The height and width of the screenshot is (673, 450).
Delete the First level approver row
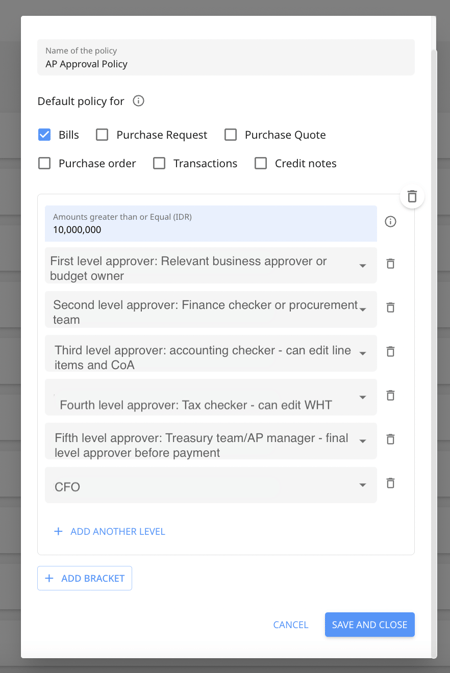[x=390, y=264]
